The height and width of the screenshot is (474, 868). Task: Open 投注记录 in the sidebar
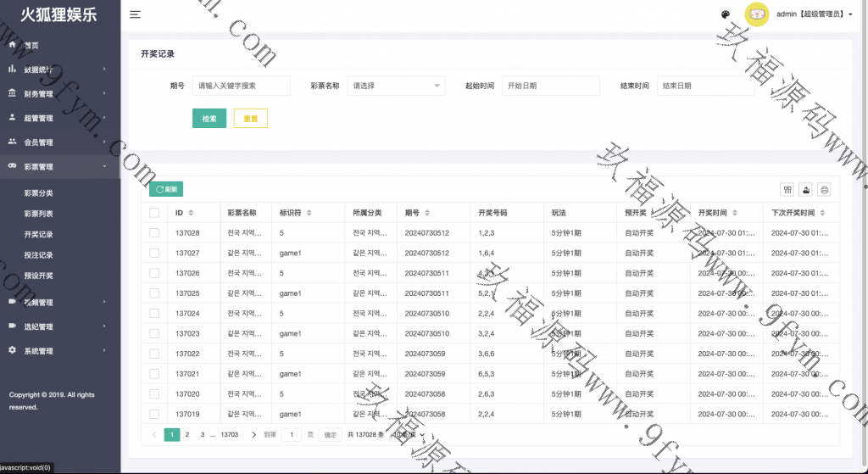point(39,255)
